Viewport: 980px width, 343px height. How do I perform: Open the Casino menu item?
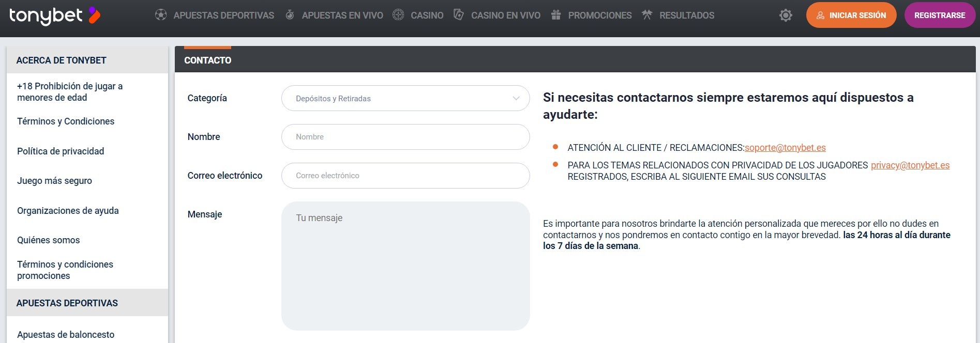[427, 15]
